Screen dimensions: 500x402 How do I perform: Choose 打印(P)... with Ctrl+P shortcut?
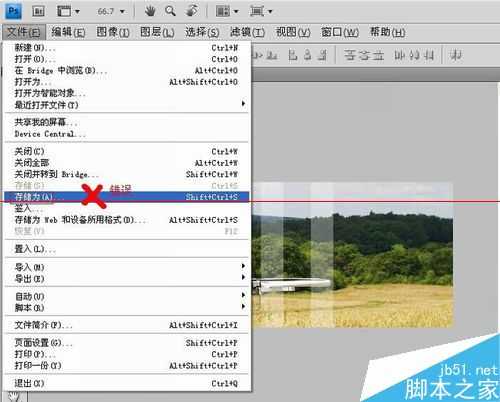pos(127,354)
